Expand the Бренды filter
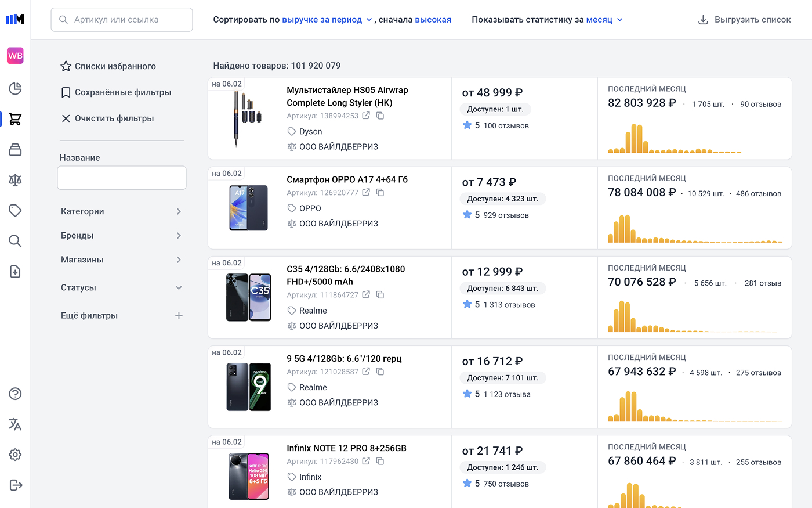The image size is (812, 508). [121, 235]
